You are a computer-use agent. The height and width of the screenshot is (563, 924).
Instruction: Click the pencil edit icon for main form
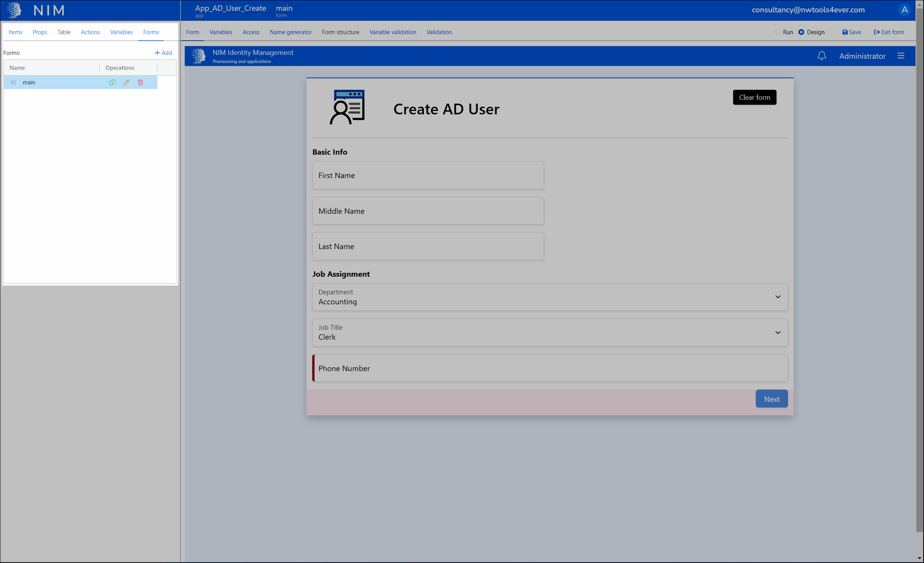coord(126,83)
